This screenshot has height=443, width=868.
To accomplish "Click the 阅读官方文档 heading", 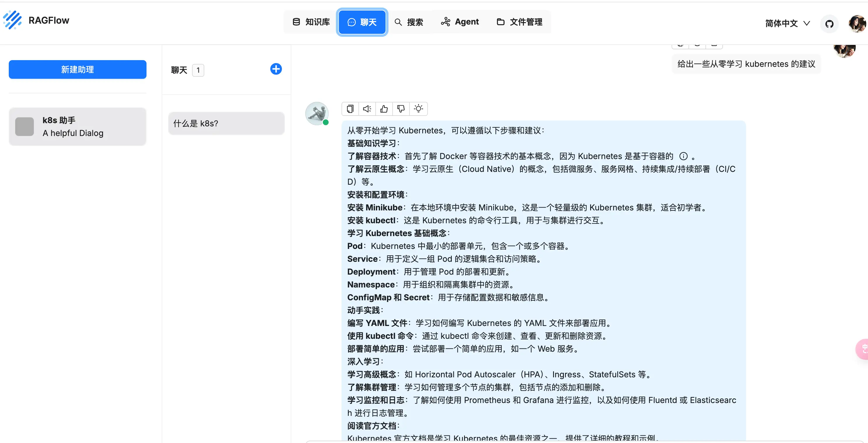I will pos(373,426).
